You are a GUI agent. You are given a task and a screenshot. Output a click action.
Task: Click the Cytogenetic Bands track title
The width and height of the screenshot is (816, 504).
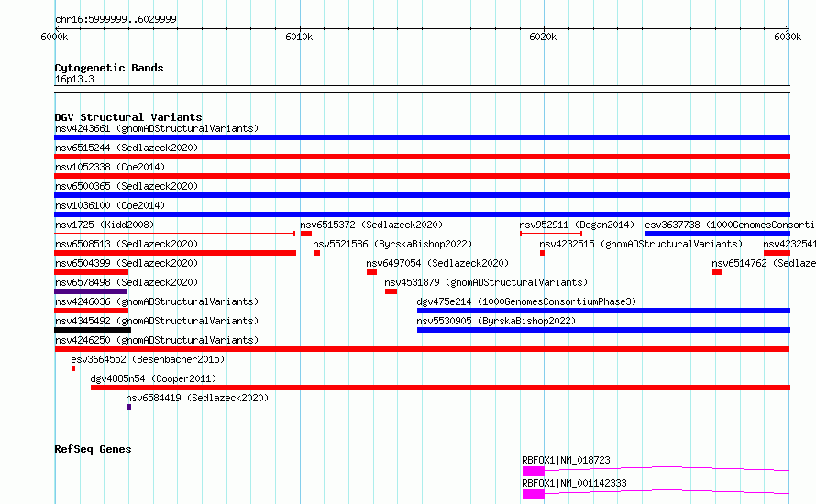[109, 68]
